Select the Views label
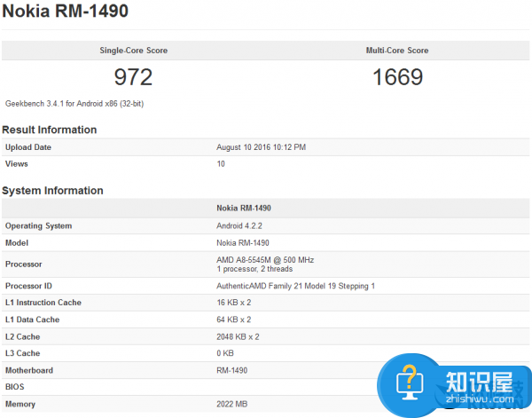 click(x=16, y=163)
